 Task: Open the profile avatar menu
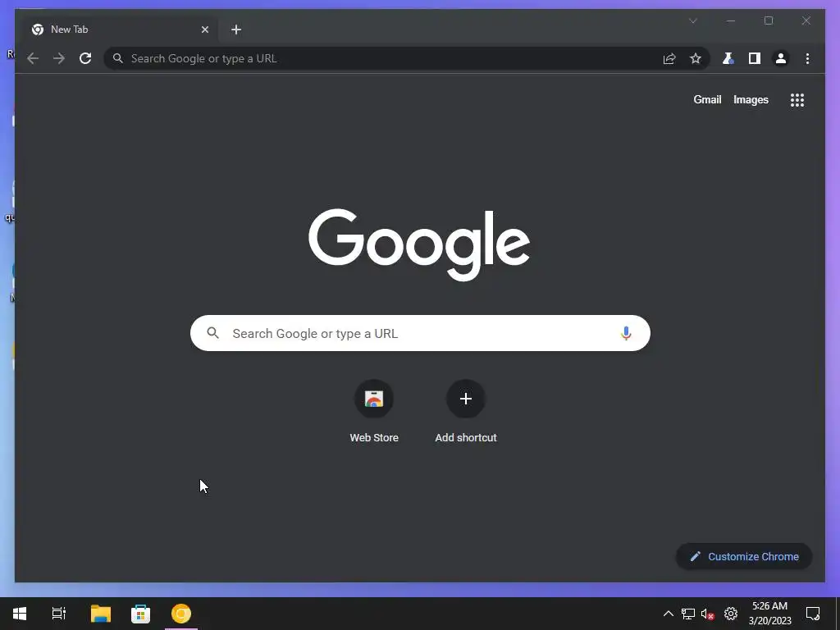point(781,58)
